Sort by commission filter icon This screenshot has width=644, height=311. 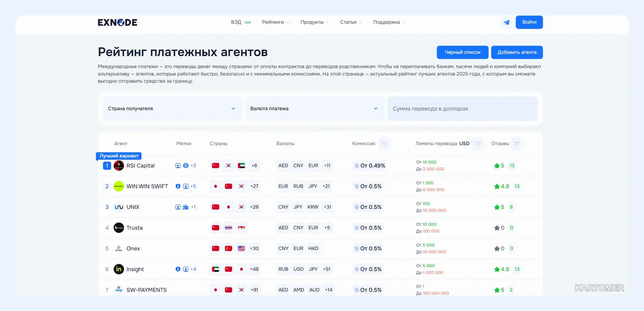pyautogui.click(x=385, y=144)
